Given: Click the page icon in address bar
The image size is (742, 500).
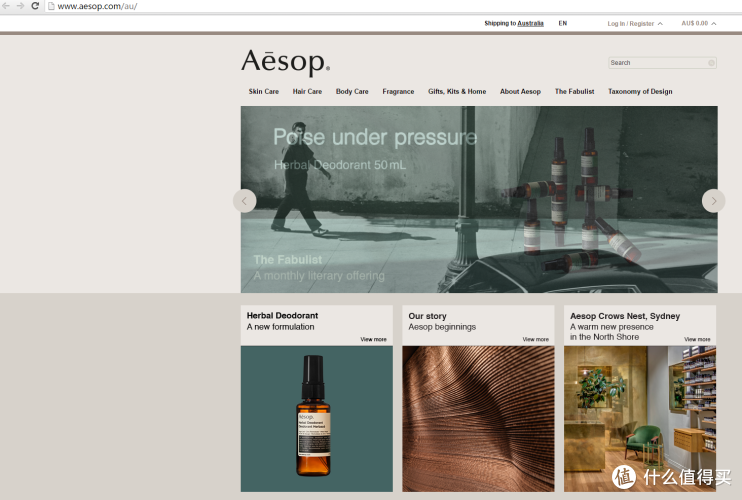Looking at the screenshot, I should click(50, 6).
